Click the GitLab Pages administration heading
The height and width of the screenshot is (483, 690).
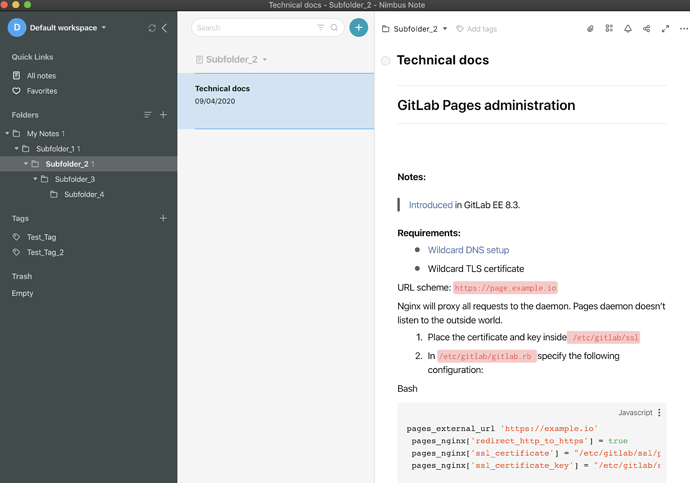pos(486,106)
